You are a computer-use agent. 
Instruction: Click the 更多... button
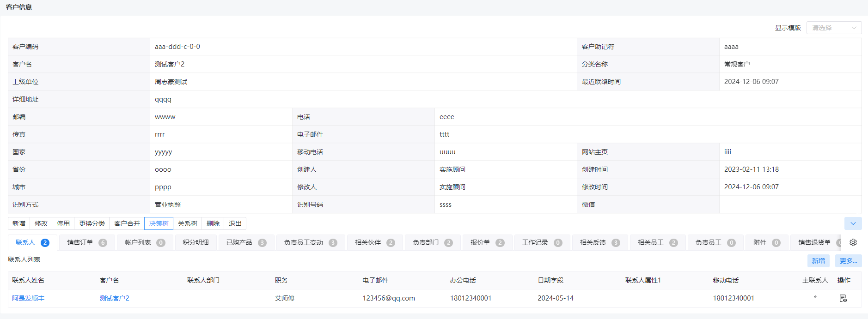pyautogui.click(x=848, y=261)
